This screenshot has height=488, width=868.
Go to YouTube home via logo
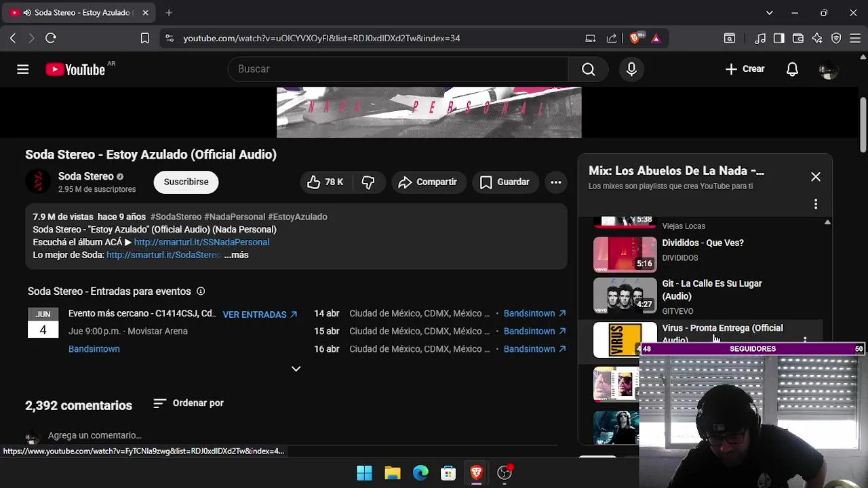[x=75, y=69]
